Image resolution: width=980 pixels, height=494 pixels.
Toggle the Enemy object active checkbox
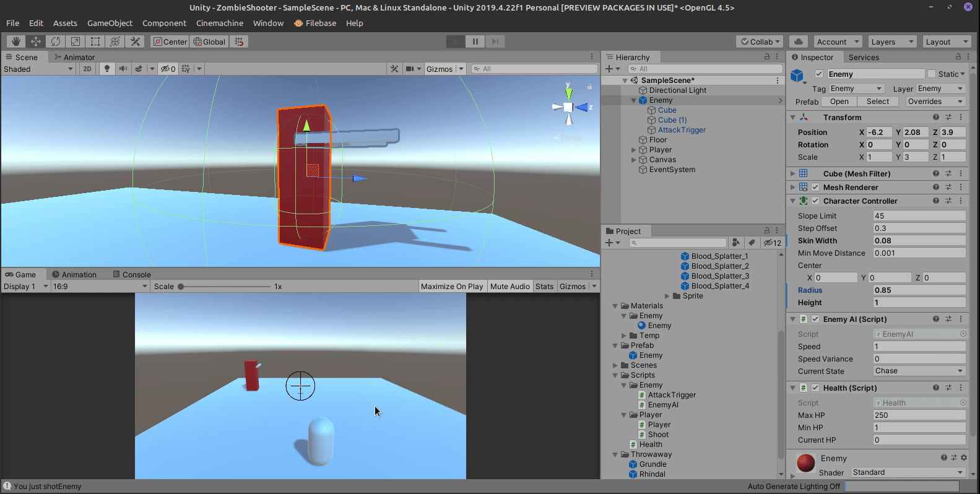click(819, 74)
